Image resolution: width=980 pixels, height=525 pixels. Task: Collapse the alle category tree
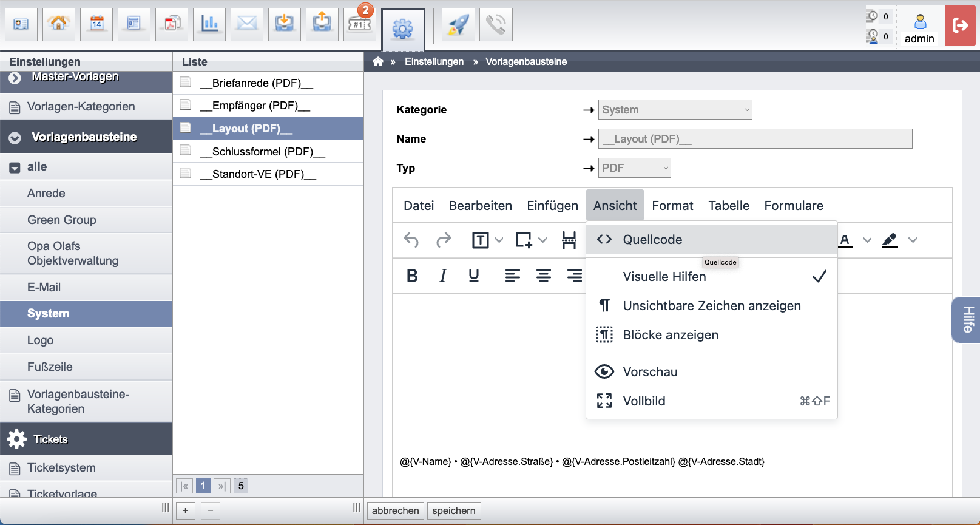[x=15, y=168]
